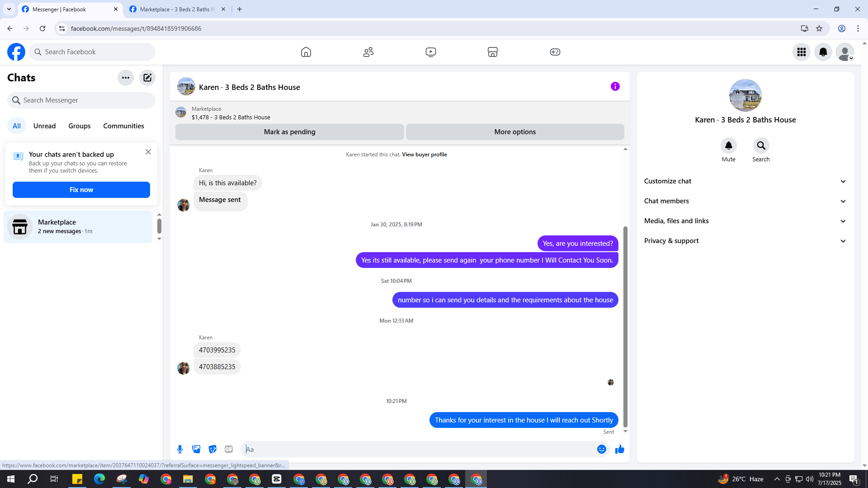
Task: Open the account profile menu
Action: (845, 52)
